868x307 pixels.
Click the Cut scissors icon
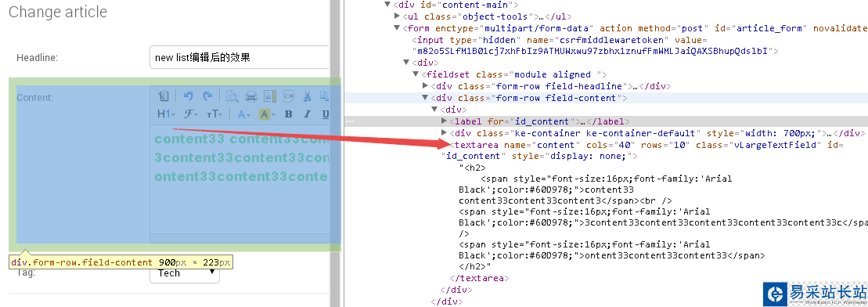coord(307,96)
